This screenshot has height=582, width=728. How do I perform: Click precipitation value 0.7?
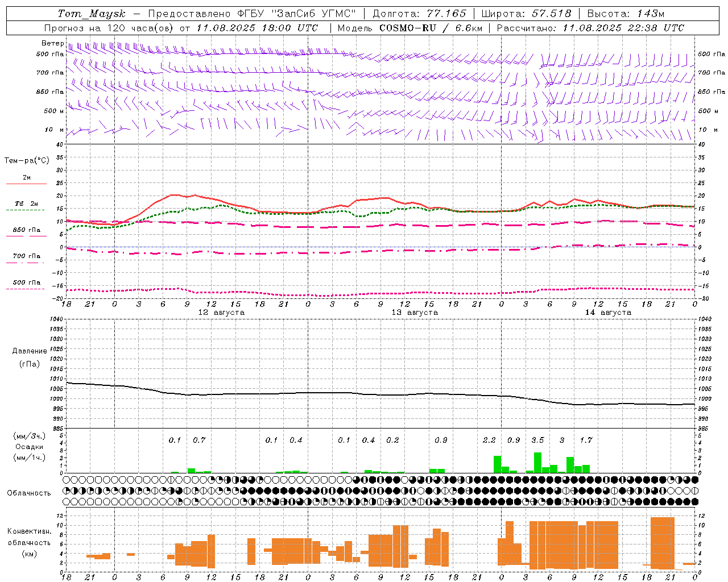tap(199, 440)
